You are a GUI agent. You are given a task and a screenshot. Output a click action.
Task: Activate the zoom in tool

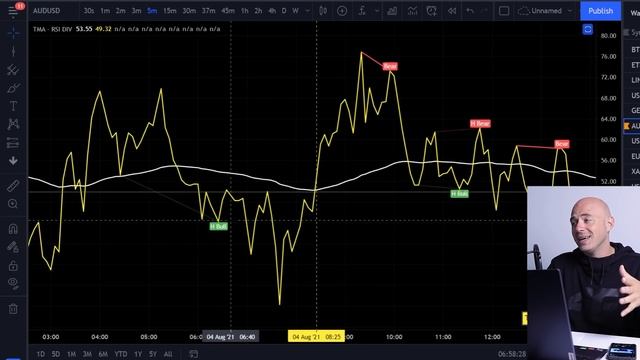(13, 204)
